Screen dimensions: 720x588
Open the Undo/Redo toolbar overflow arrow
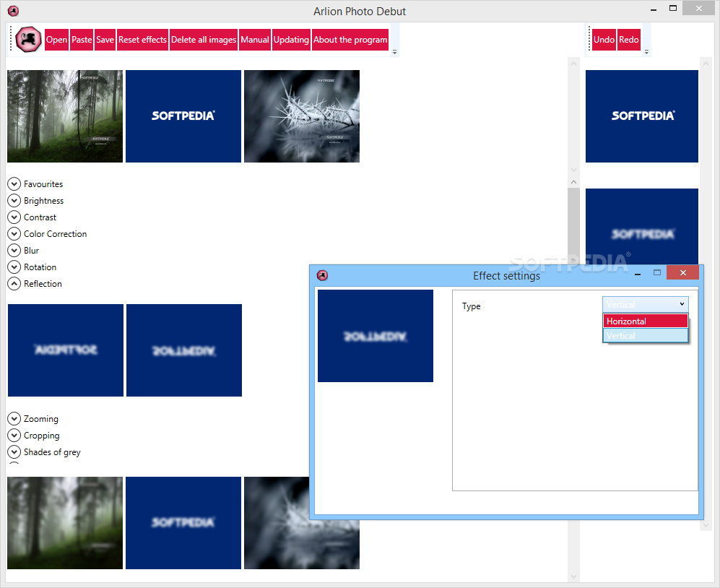[646, 52]
